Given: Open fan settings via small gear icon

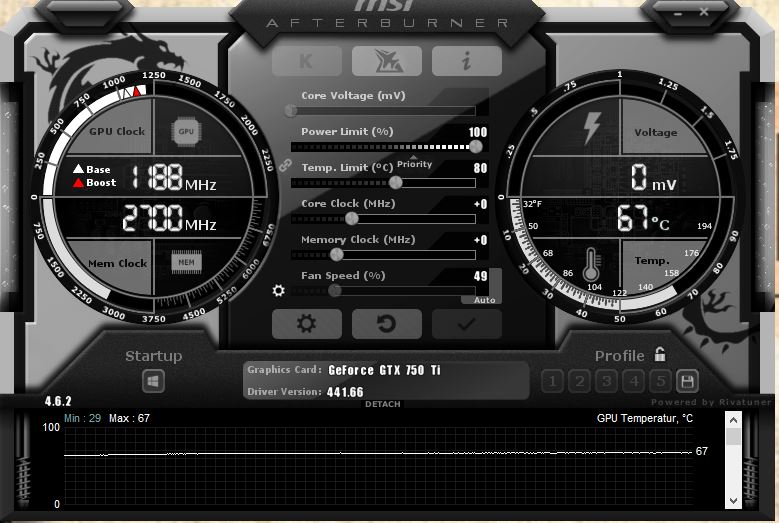Looking at the screenshot, I should 279,291.
